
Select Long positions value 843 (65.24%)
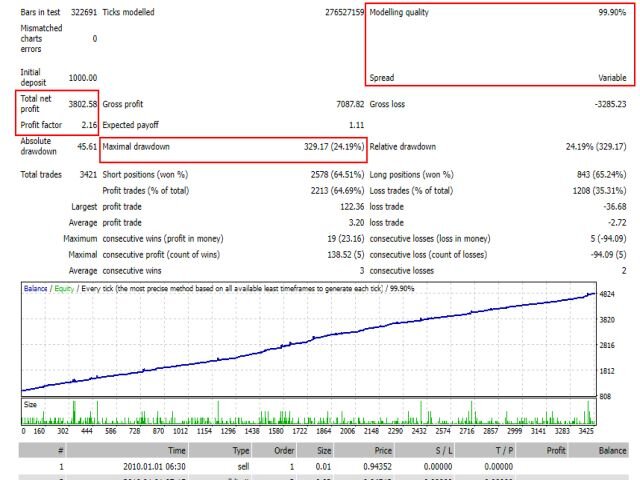coord(602,175)
